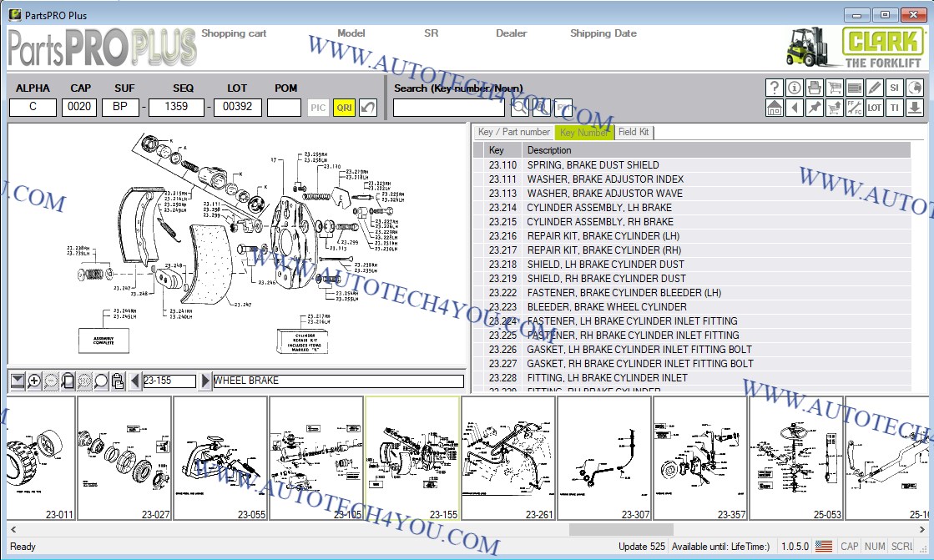934x560 pixels.
Task: Expand the diagram panel dropdown arrow
Action: tap(18, 381)
